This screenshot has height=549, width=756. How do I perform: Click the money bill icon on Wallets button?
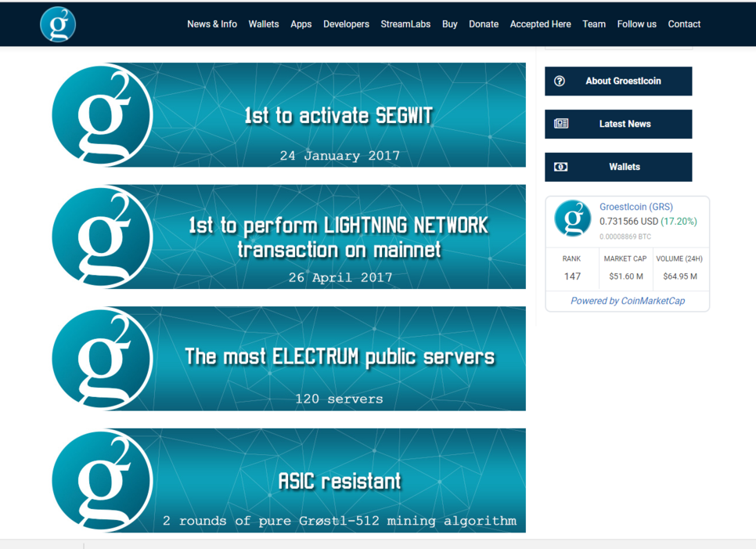[x=560, y=167]
